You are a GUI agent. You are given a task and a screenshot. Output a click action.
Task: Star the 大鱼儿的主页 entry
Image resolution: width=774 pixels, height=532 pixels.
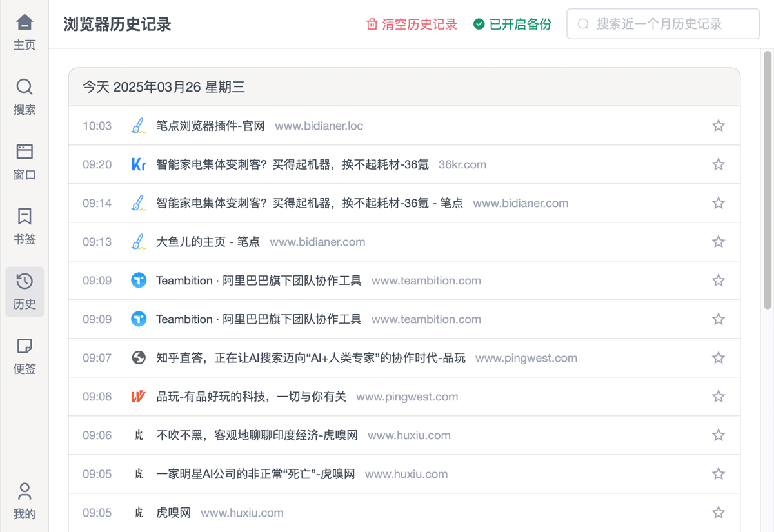pos(719,242)
